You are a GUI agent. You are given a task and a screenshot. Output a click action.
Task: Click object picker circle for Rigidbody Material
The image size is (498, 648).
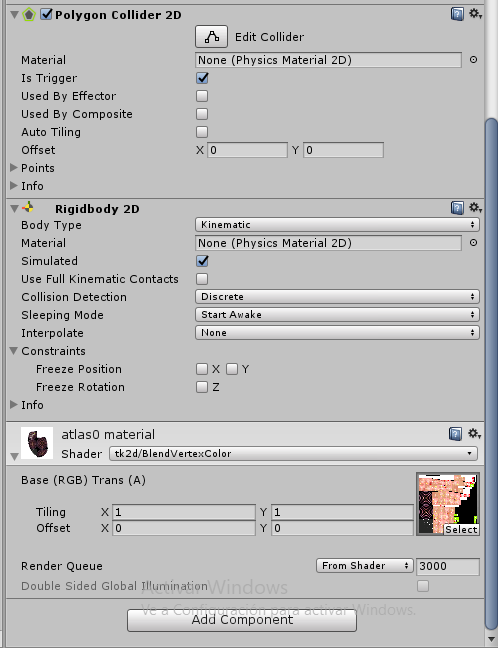[474, 243]
